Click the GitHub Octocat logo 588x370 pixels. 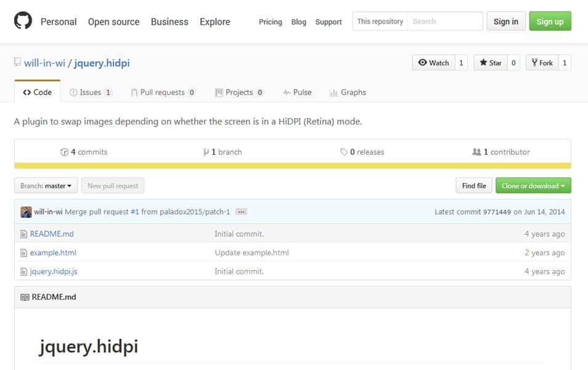pyautogui.click(x=24, y=22)
